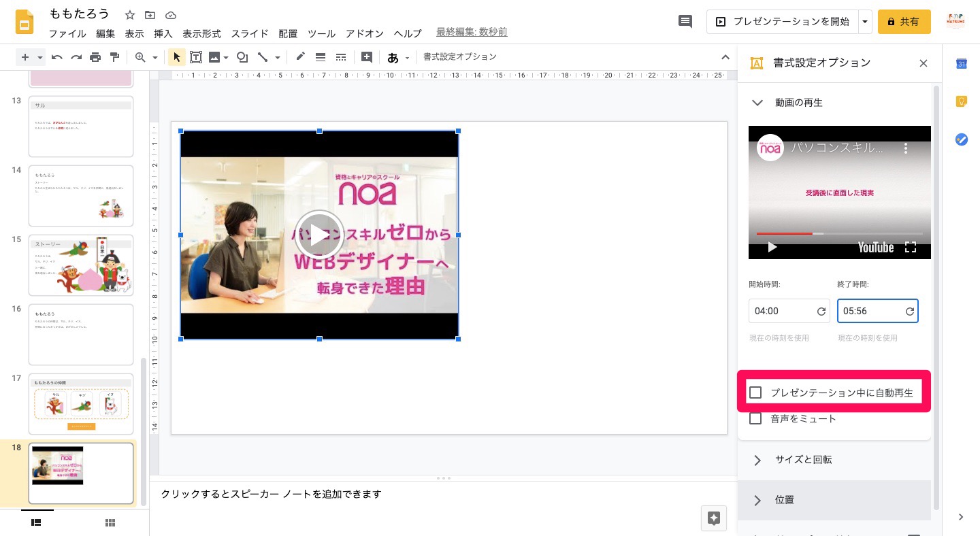
Task: Click the プレゼンテーションを開始 button
Action: pos(782,22)
